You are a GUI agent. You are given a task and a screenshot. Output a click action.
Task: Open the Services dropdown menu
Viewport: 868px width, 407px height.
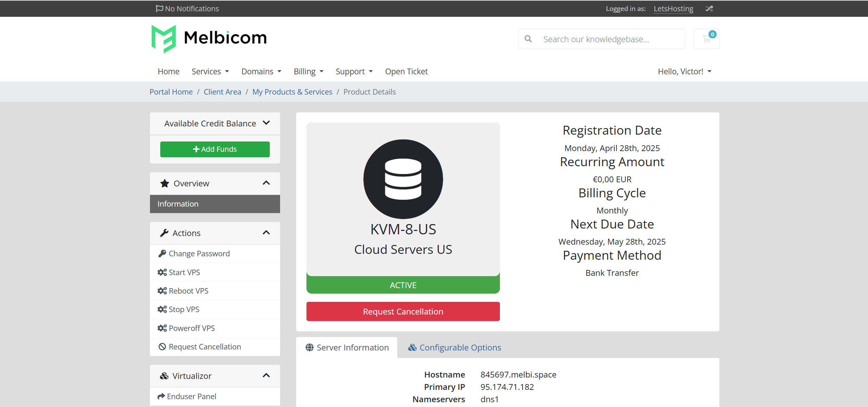click(210, 71)
